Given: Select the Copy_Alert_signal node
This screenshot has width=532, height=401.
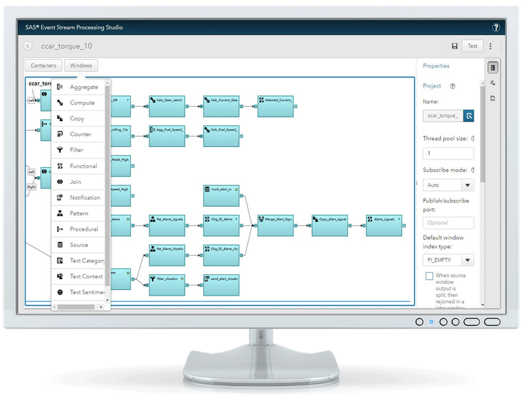Looking at the screenshot, I should pyautogui.click(x=330, y=226).
